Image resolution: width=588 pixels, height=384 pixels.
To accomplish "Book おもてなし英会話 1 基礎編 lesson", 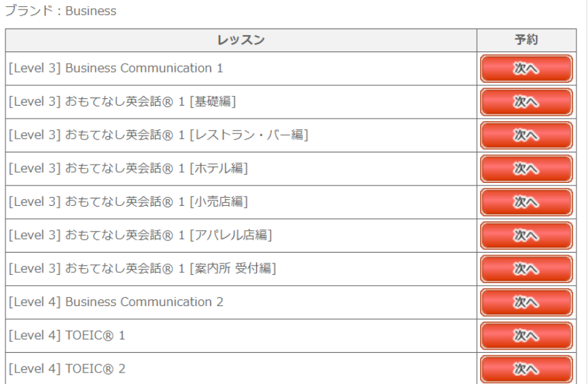I will (526, 102).
